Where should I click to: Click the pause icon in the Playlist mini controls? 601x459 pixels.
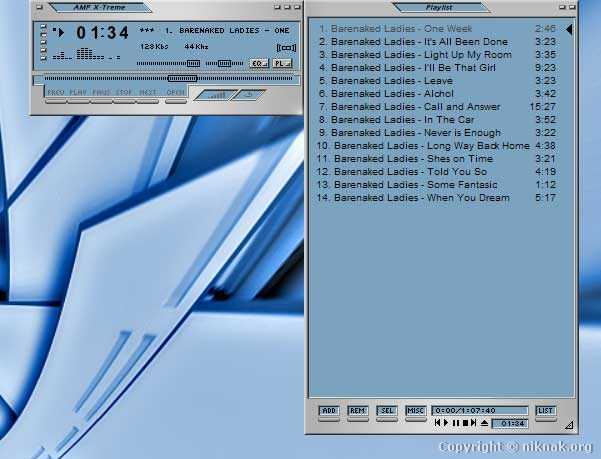[455, 423]
